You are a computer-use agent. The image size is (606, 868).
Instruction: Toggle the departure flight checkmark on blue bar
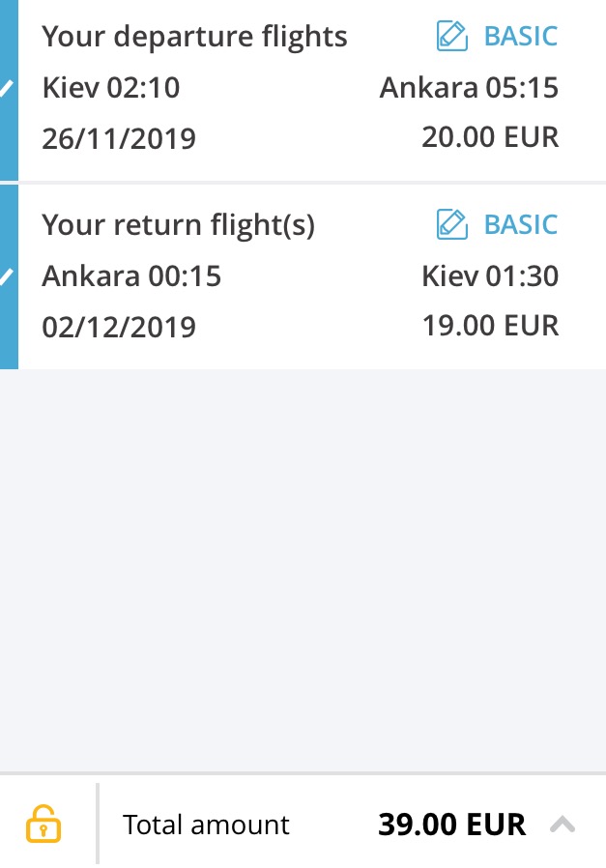point(8,89)
